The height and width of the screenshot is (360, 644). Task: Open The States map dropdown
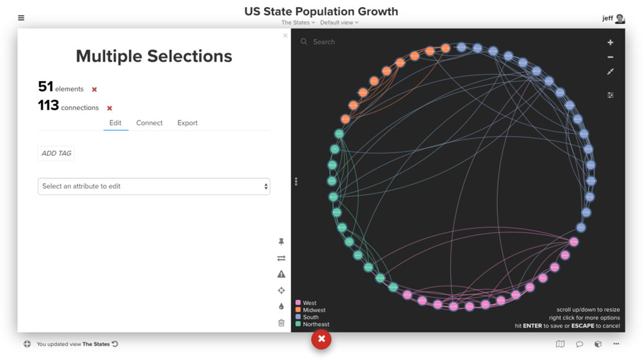pyautogui.click(x=298, y=23)
